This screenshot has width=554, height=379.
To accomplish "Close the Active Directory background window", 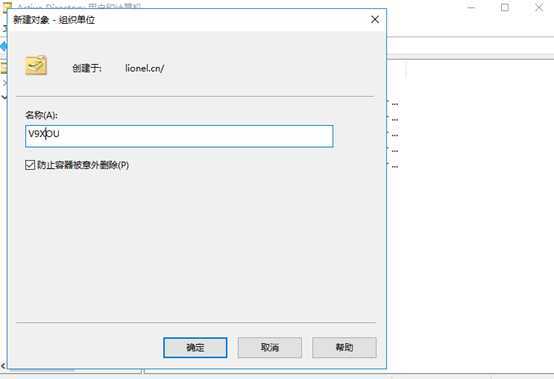I will coord(538,7).
